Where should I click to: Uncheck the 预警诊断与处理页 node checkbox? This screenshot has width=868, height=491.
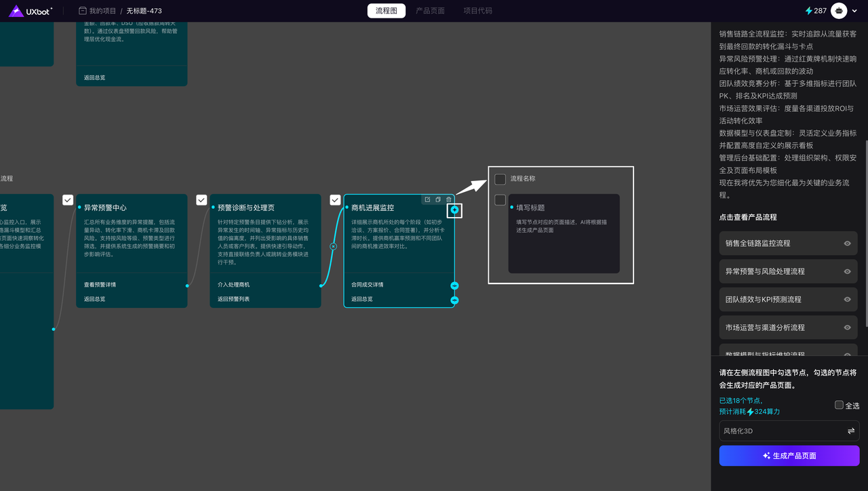[201, 200]
